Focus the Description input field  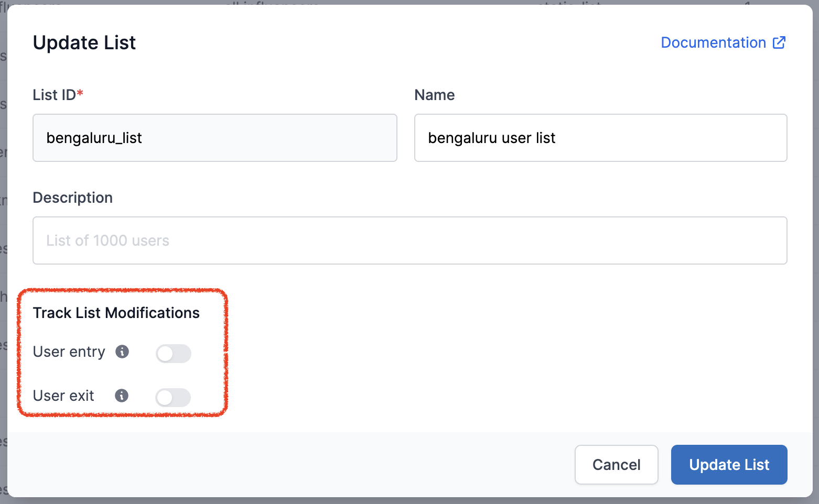pyautogui.click(x=410, y=240)
